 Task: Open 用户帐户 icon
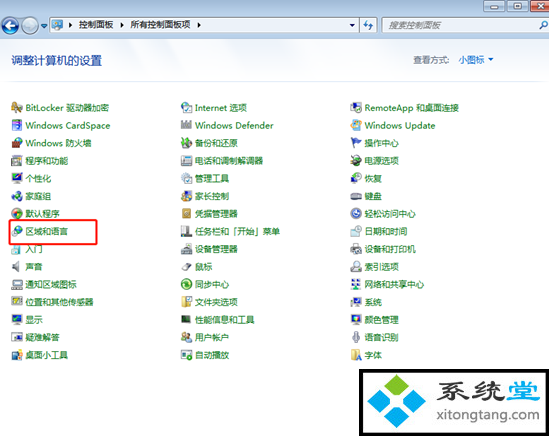click(x=186, y=337)
